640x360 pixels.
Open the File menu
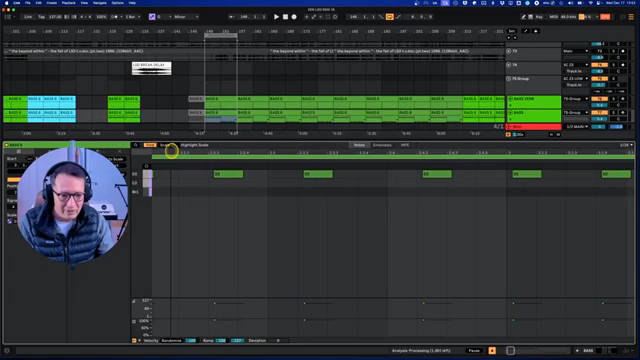coord(28,3)
